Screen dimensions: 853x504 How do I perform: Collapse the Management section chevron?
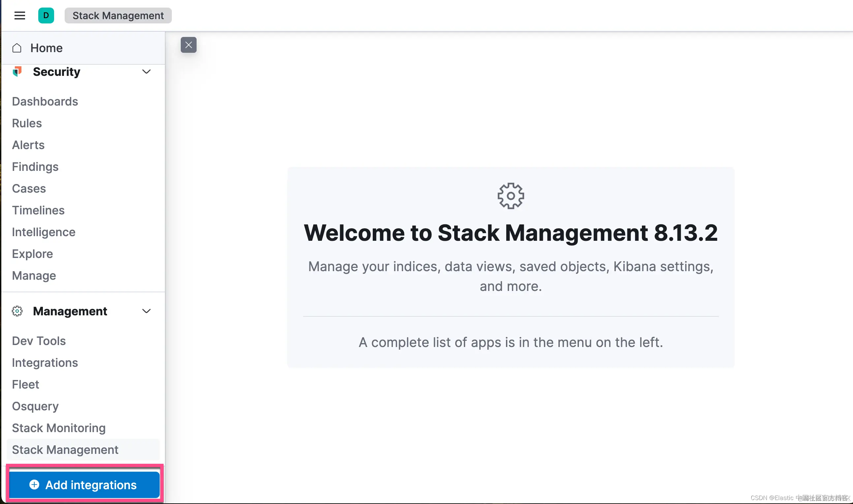pos(146,311)
